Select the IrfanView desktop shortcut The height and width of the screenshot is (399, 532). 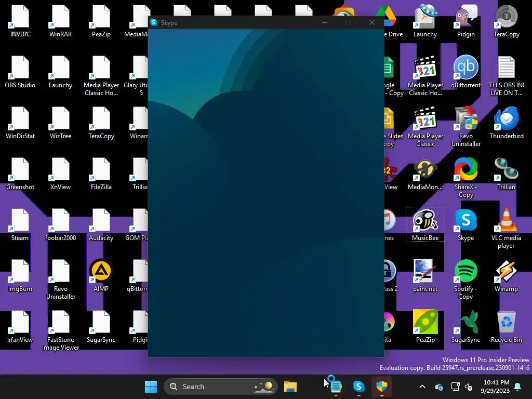[20, 326]
